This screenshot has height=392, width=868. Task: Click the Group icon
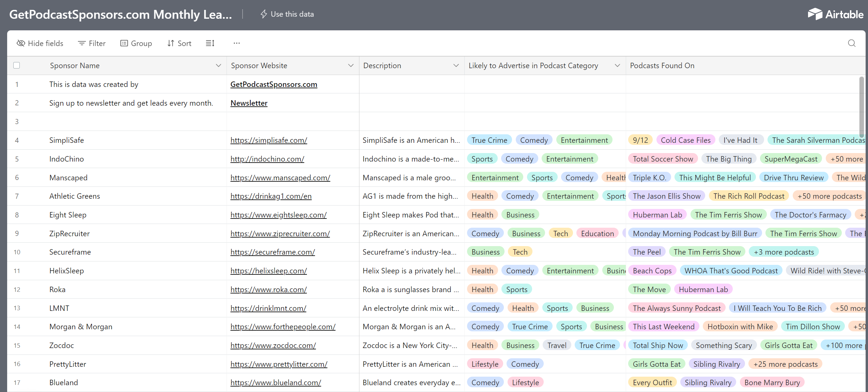(124, 43)
